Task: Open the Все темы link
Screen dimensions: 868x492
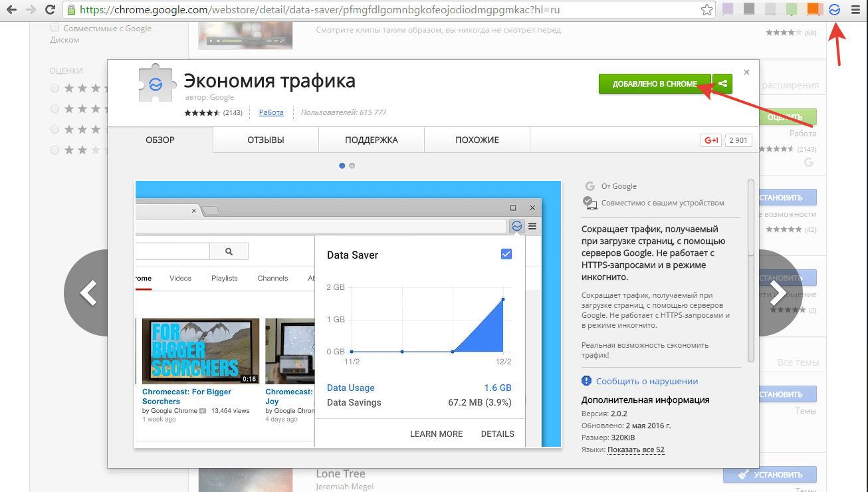Action: pyautogui.click(x=797, y=363)
